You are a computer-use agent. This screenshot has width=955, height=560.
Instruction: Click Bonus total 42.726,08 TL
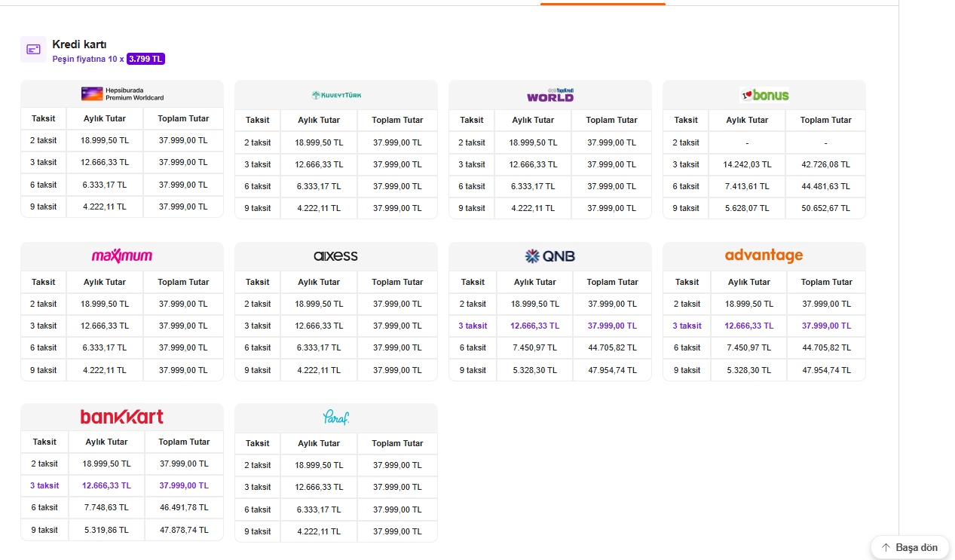825,164
